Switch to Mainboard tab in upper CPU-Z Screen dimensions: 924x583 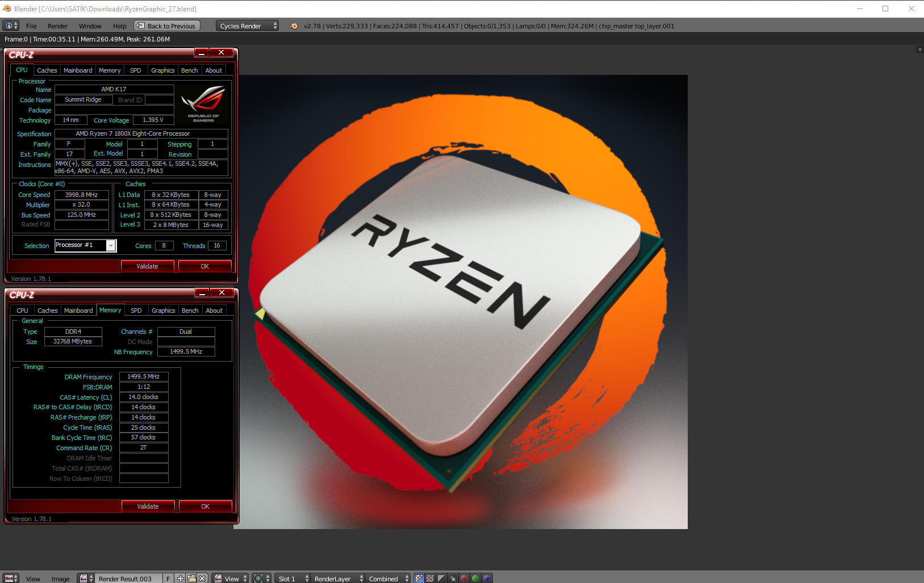tap(78, 70)
